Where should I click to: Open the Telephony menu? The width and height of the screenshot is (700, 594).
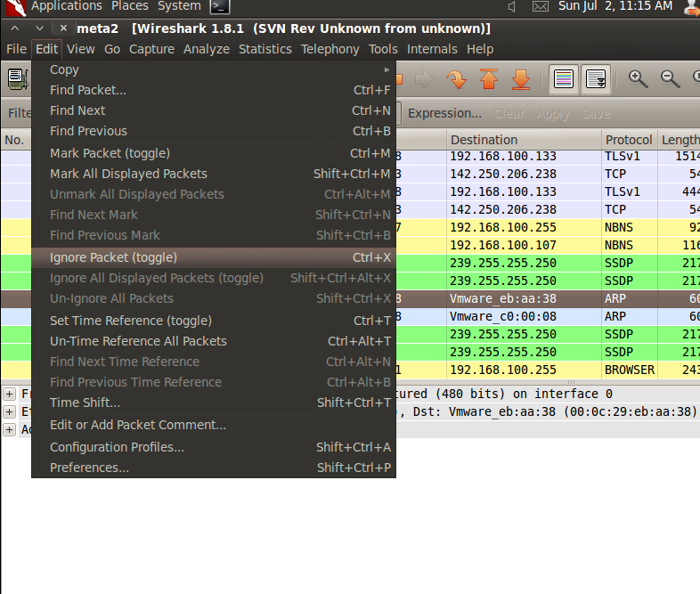tap(330, 49)
